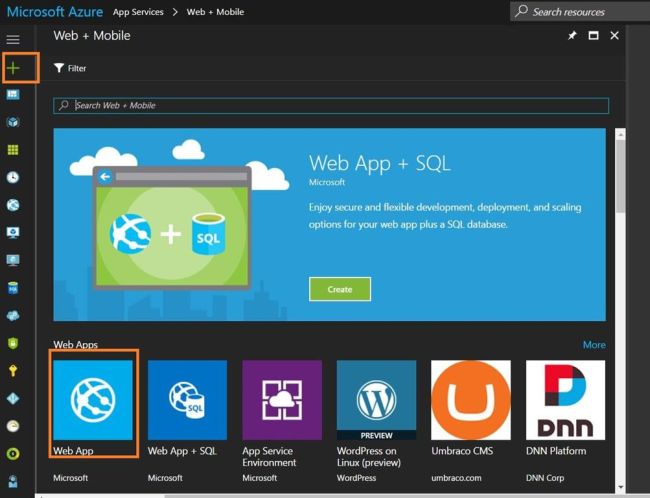Go to App Services breadcrumb
This screenshot has width=650, height=498.
(138, 12)
